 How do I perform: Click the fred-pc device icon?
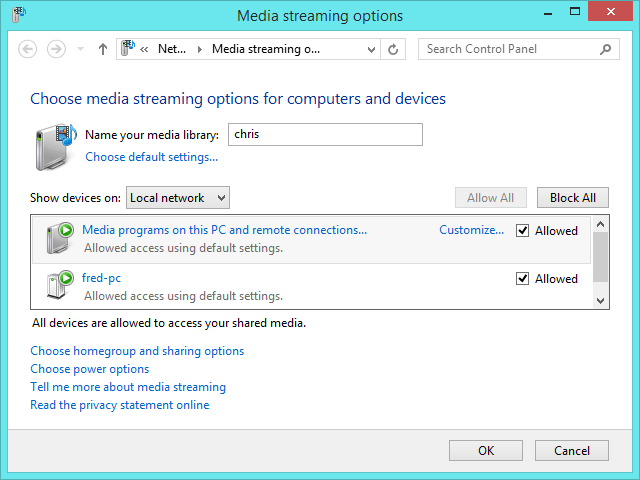[60, 286]
